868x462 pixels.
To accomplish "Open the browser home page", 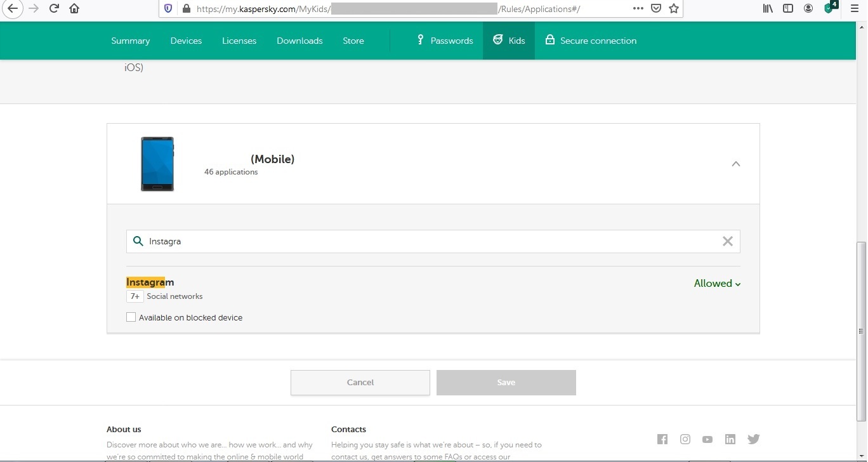I will point(74,9).
